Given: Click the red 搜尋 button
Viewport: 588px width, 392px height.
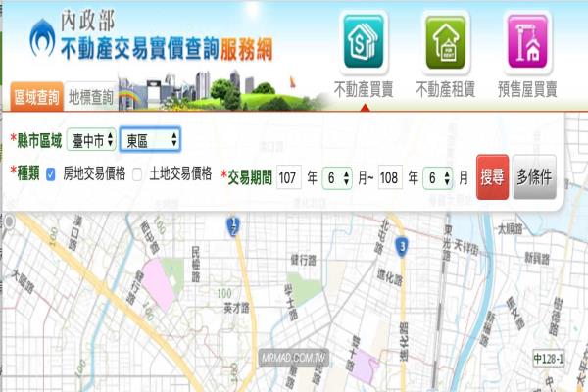Looking at the screenshot, I should [x=492, y=177].
